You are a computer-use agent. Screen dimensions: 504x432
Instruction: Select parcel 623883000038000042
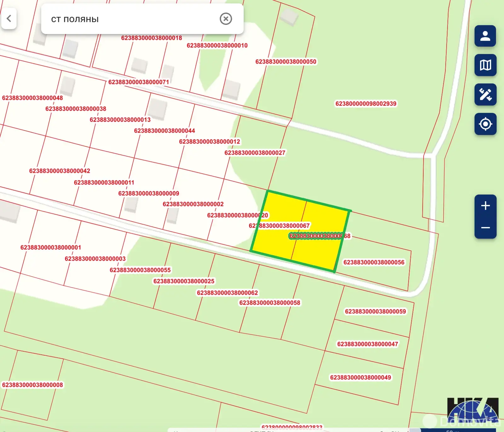coord(60,171)
